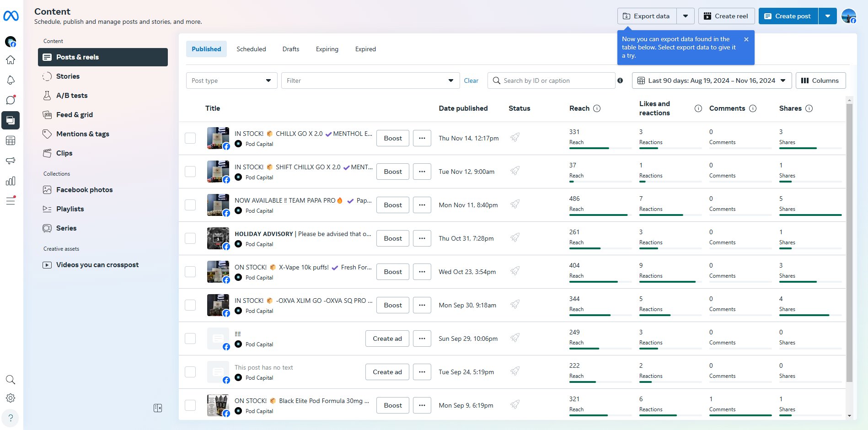Select checkbox for X-Vape 10k puffs post
Viewport: 868px width, 430px height.
point(190,272)
